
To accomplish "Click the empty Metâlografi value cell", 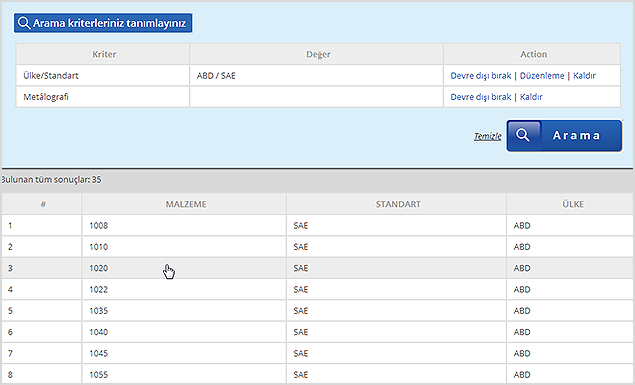I will coord(316,97).
